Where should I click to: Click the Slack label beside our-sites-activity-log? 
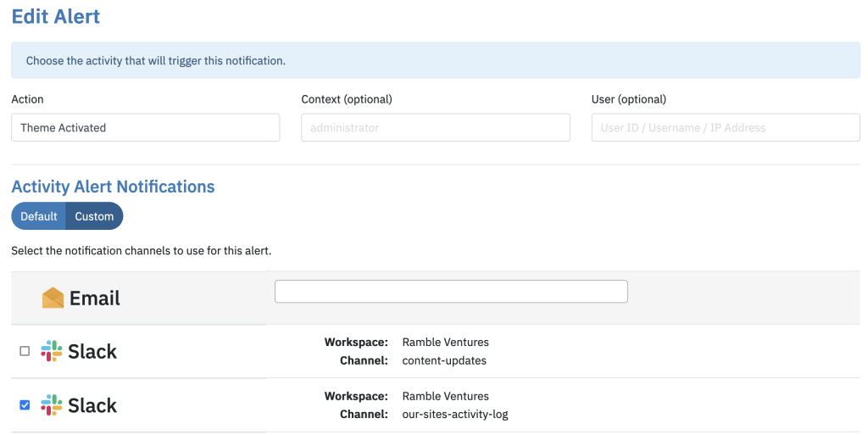point(92,405)
